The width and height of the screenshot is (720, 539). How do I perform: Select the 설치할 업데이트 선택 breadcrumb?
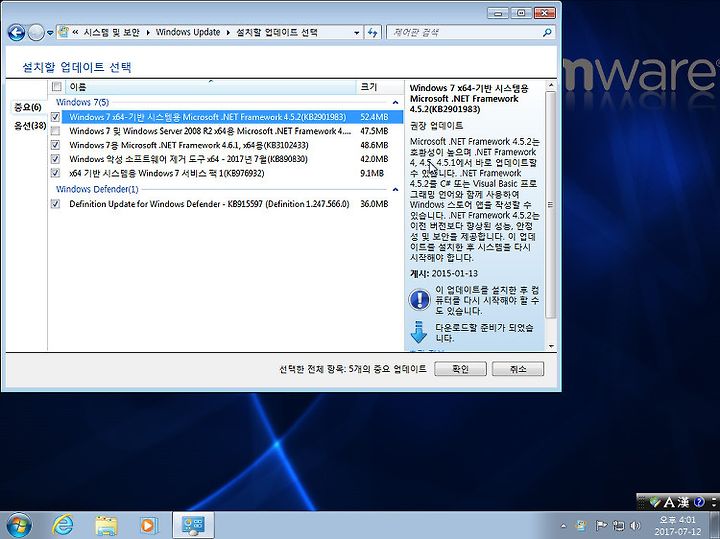pos(276,32)
